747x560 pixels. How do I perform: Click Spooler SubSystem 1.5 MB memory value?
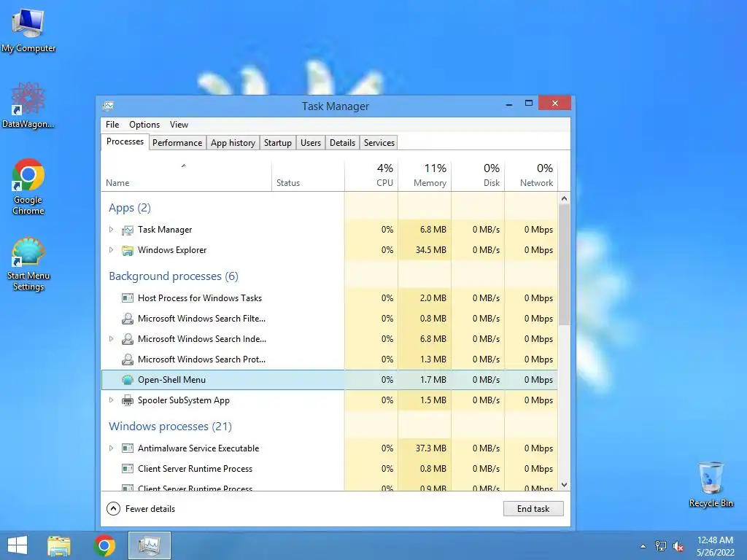433,400
